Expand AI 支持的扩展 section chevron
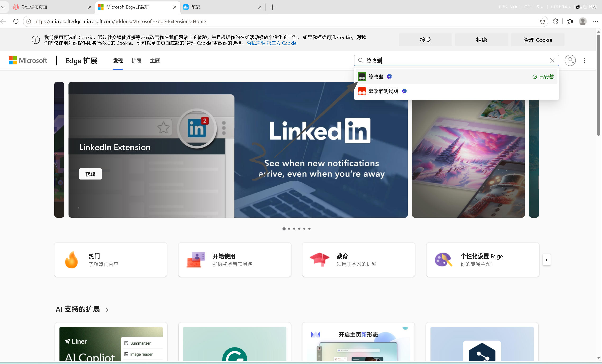The image size is (602, 364). pyautogui.click(x=107, y=310)
